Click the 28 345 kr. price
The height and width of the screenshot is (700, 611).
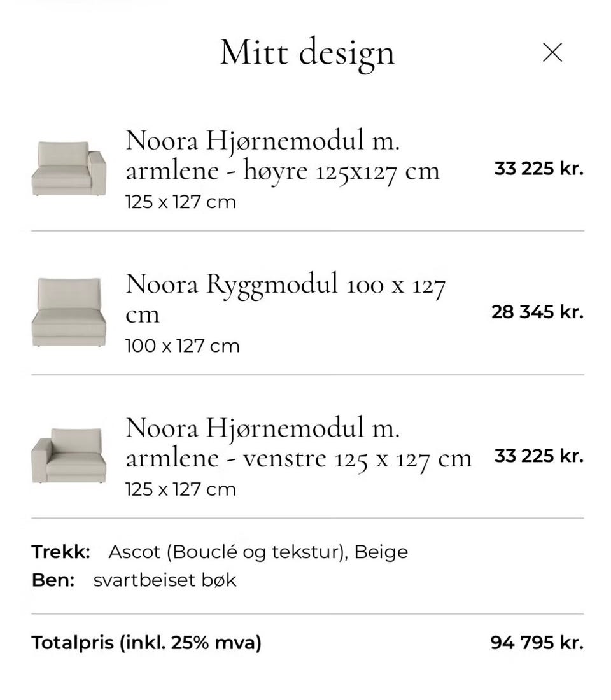pyautogui.click(x=537, y=312)
